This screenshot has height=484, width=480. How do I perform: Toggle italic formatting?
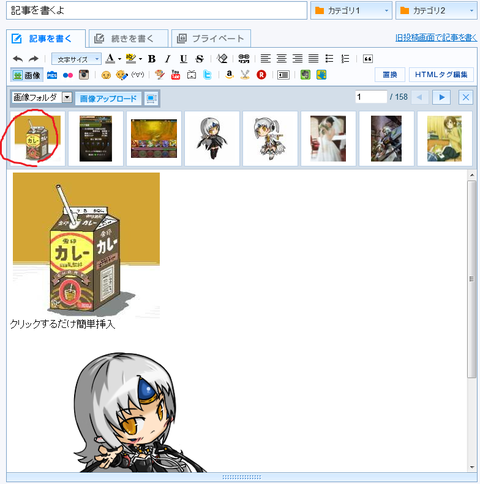[x=168, y=59]
